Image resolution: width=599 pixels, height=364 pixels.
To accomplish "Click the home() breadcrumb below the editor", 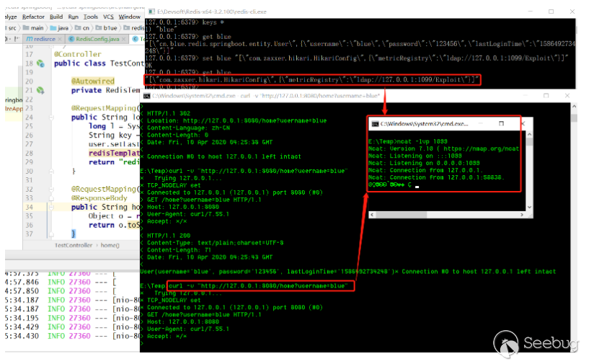I will 110,245.
